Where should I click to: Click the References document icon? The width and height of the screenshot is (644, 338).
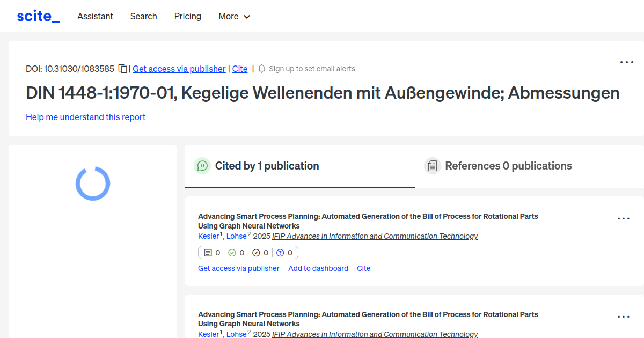pyautogui.click(x=433, y=166)
